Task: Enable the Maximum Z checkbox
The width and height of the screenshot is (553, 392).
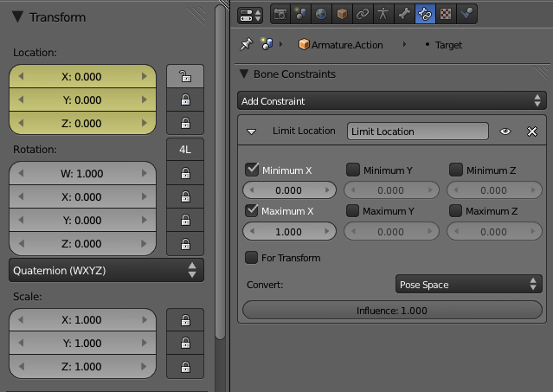Action: (x=456, y=210)
